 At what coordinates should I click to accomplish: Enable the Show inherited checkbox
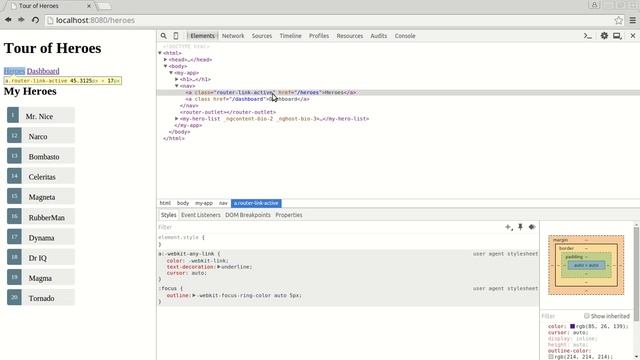[587, 316]
